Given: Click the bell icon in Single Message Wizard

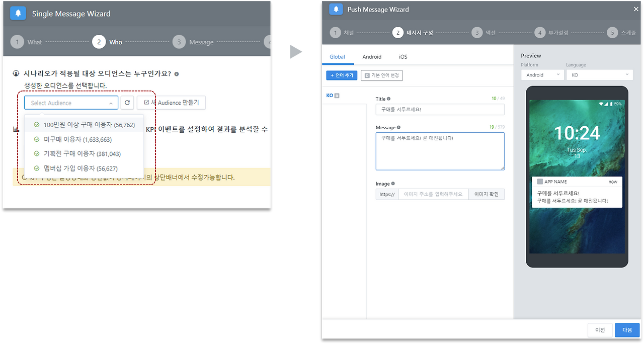Looking at the screenshot, I should pyautogui.click(x=18, y=13).
